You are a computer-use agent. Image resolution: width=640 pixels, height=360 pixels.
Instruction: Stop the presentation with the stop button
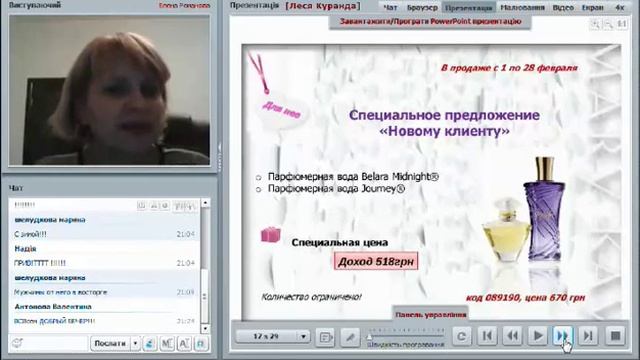point(615,336)
